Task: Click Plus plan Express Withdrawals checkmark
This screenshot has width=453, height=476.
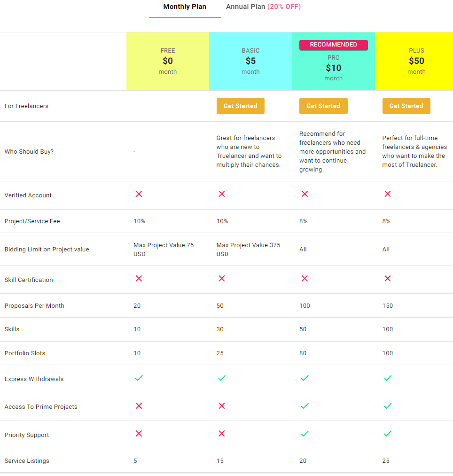Action: tap(388, 378)
